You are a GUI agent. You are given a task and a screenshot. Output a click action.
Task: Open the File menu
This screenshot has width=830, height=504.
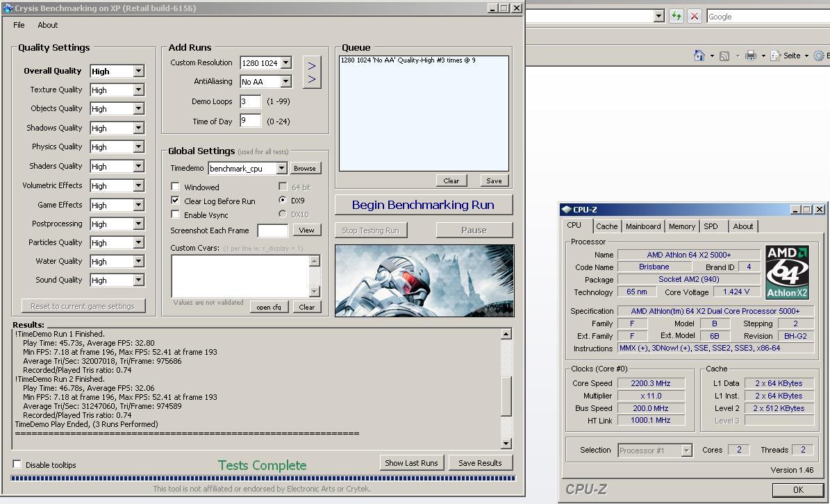tap(19, 25)
